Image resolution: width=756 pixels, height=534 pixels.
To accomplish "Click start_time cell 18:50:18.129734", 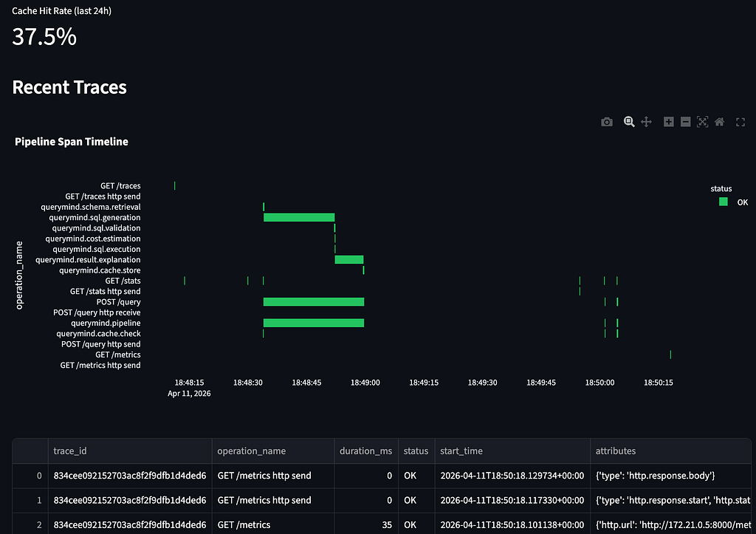I will pyautogui.click(x=512, y=476).
